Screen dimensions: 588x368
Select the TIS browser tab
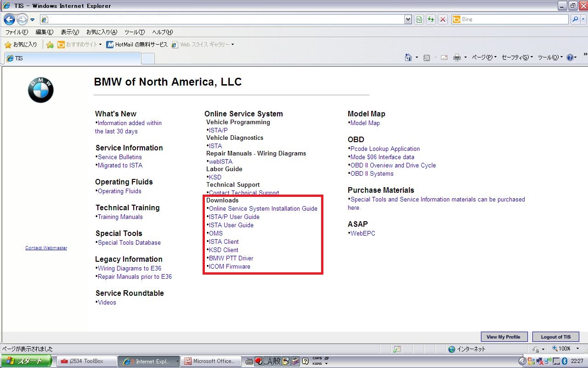coord(73,58)
